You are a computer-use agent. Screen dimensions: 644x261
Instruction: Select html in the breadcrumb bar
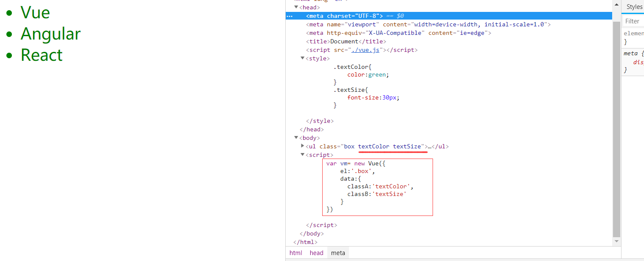296,253
